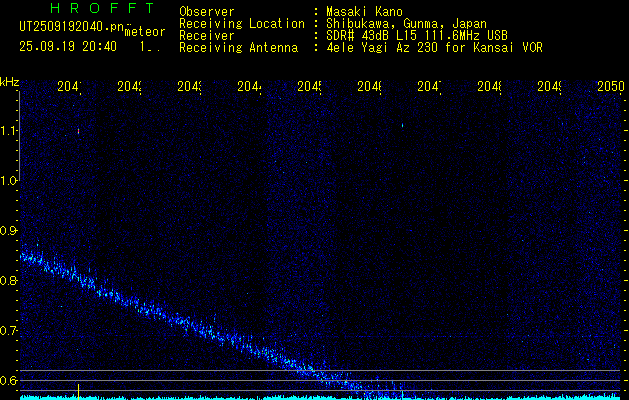Screen dimensions: 629x400
Task: Select the meteor label text
Action: coord(145,31)
